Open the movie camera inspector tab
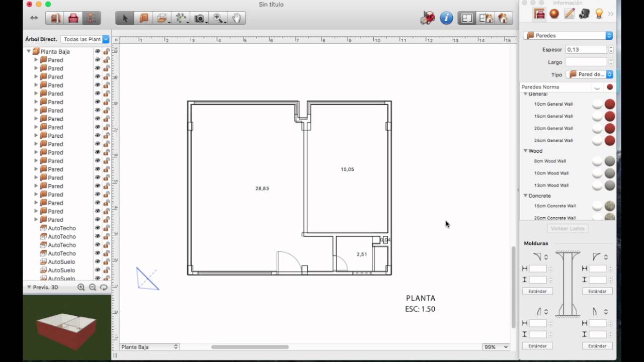The image size is (644, 362). (584, 14)
